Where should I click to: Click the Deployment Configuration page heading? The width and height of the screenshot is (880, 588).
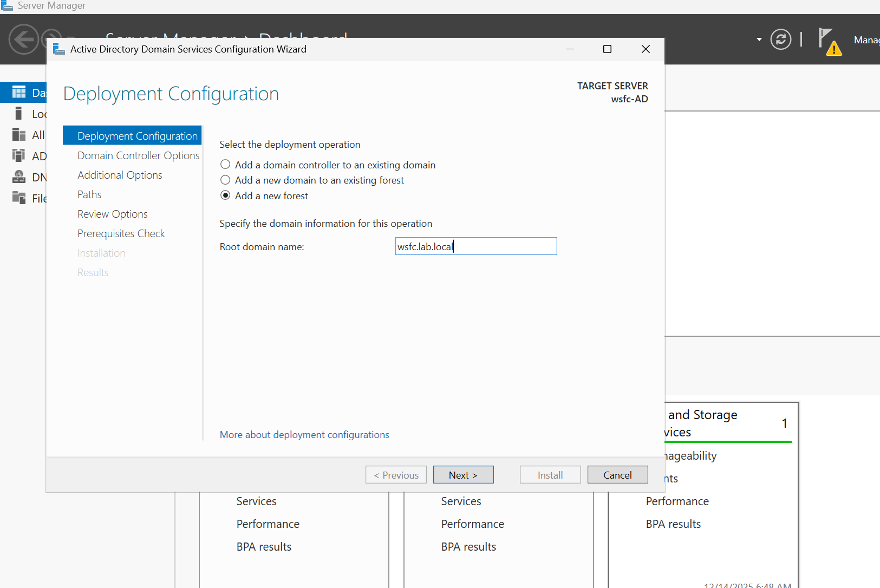pos(171,94)
